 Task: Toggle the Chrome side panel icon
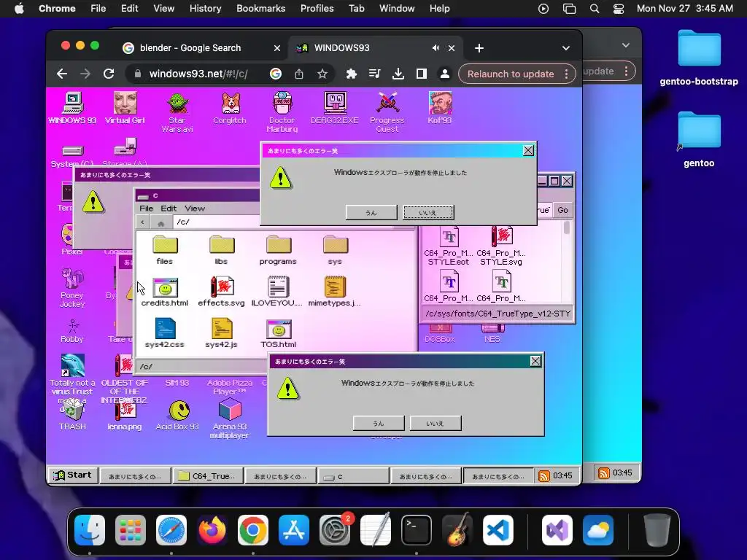422,74
